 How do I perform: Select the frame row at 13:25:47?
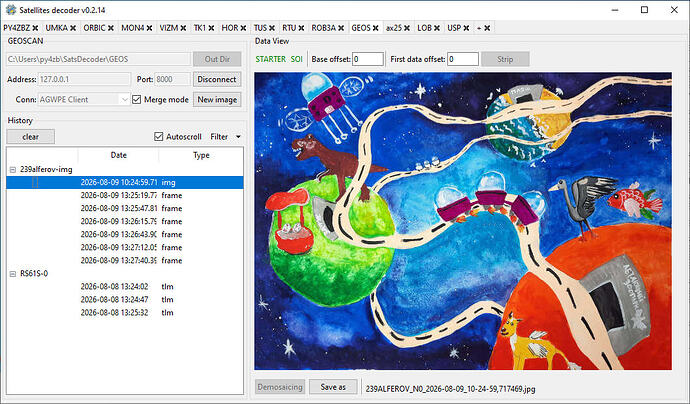[x=125, y=208]
